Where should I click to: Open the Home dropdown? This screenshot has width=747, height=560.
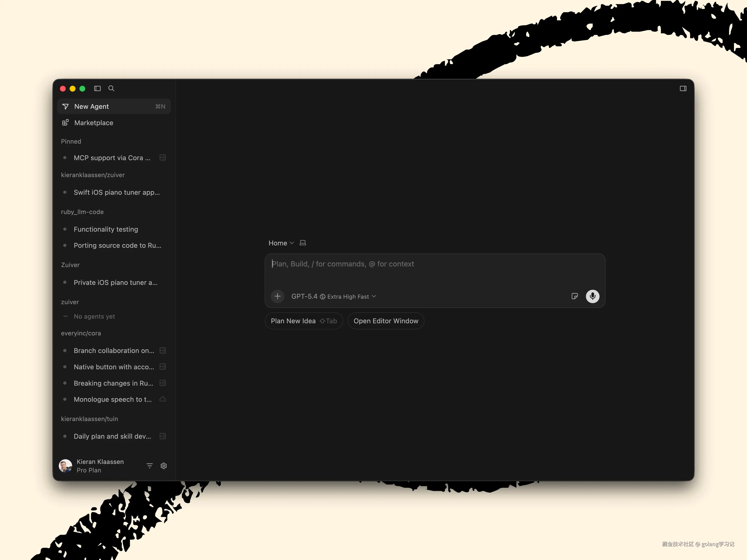(x=281, y=243)
